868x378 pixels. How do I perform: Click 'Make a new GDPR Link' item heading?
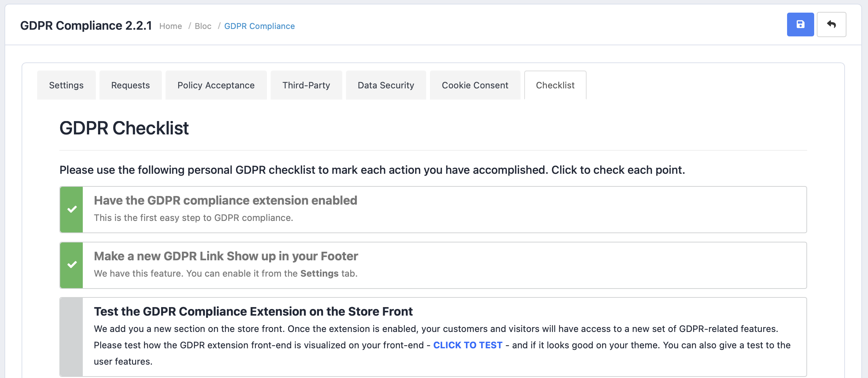point(226,256)
